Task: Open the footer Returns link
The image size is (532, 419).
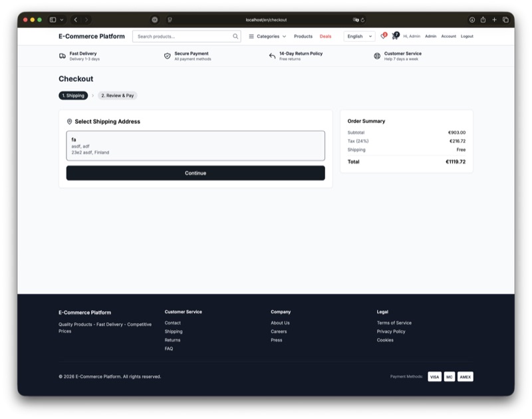Action: coord(172,340)
